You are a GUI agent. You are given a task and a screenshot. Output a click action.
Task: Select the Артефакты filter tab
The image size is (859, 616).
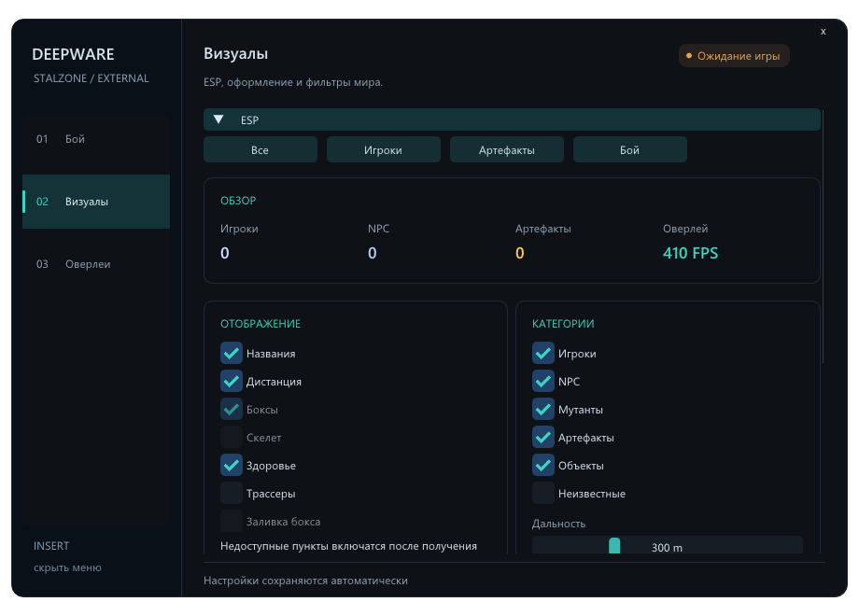(507, 149)
